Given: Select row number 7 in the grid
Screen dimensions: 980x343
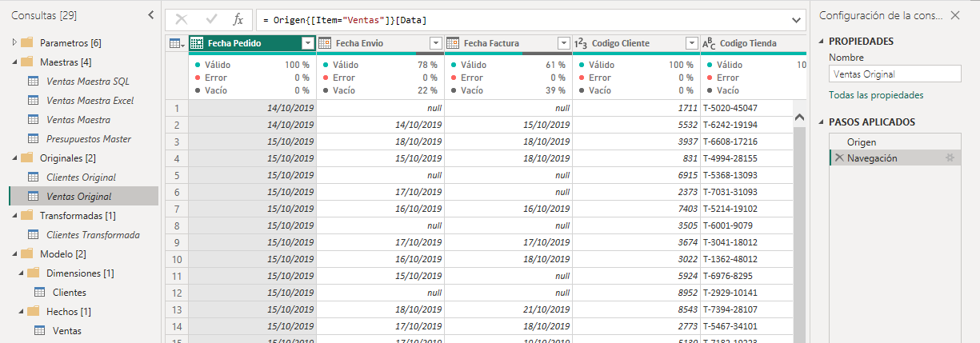Looking at the screenshot, I should click(177, 208).
